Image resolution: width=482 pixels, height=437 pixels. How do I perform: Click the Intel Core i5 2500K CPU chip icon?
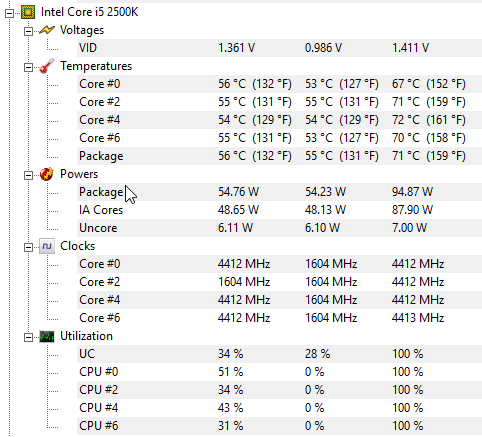(28, 12)
